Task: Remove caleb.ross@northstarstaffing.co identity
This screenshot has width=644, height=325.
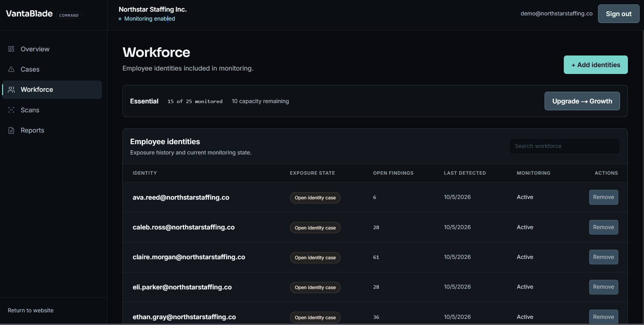Action: 604,227
